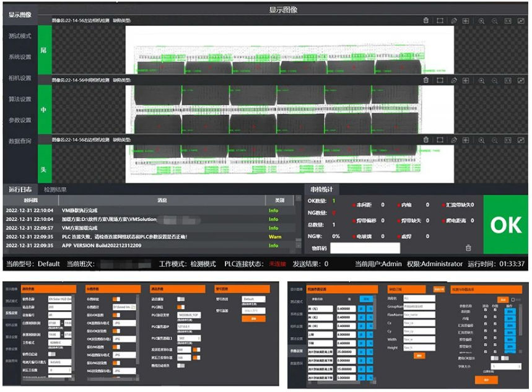532x392 pixels.
Task: Click pen draw icon in bottom image toolbar
Action: (x=454, y=141)
